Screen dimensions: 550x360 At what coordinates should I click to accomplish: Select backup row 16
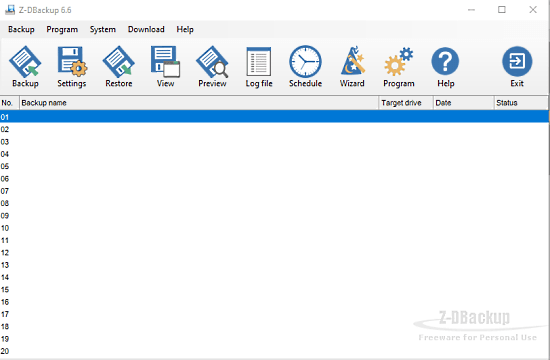pos(274,302)
